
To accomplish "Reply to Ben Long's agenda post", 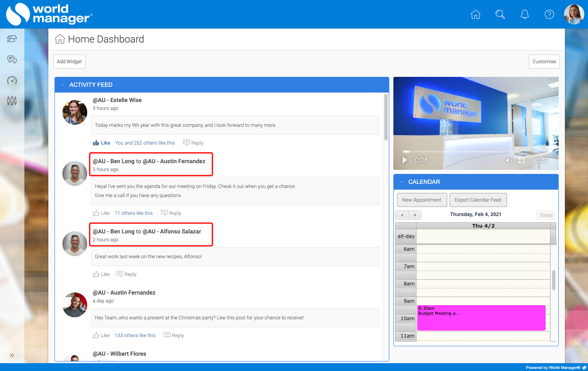I will (x=171, y=213).
